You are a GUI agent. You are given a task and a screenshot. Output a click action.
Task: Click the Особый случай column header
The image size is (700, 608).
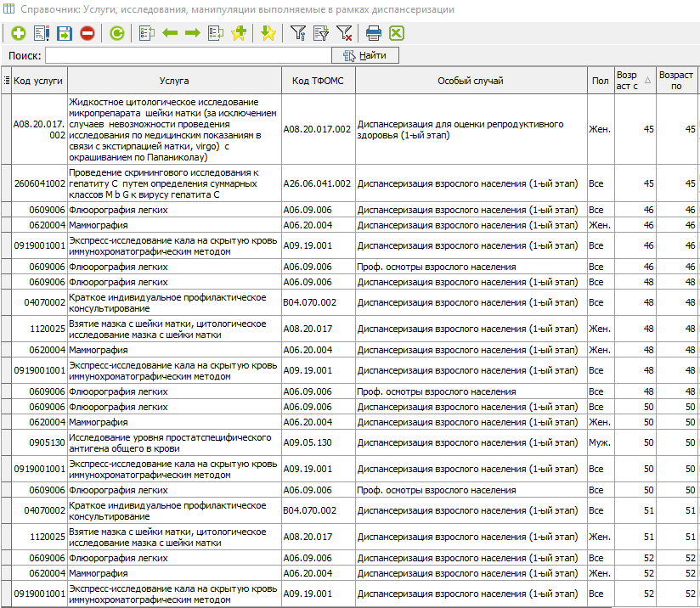click(471, 81)
